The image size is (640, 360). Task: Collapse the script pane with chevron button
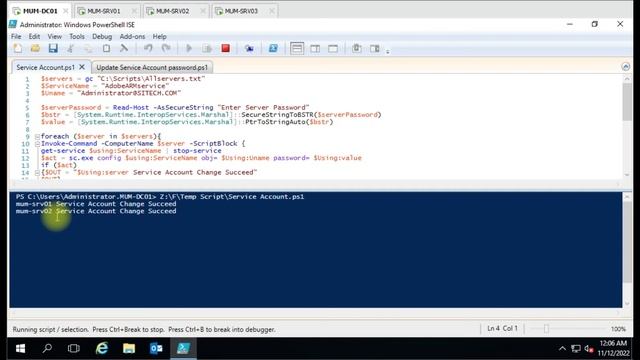coord(626,66)
